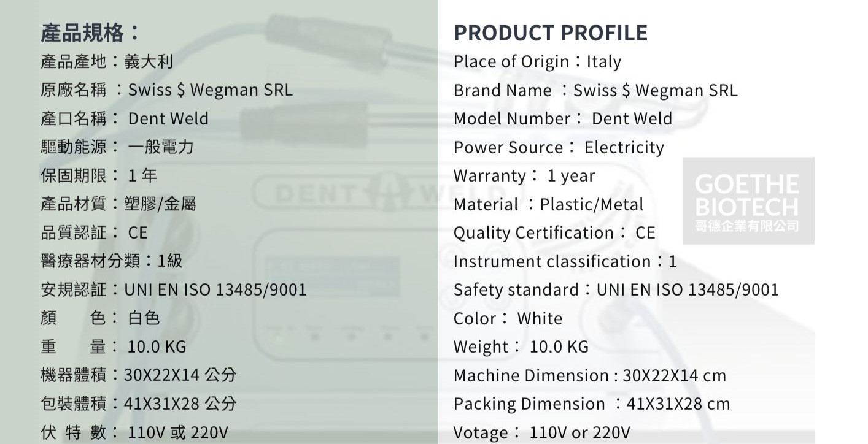Select the Power Source Electricity line
The width and height of the screenshot is (868, 444).
tap(559, 148)
